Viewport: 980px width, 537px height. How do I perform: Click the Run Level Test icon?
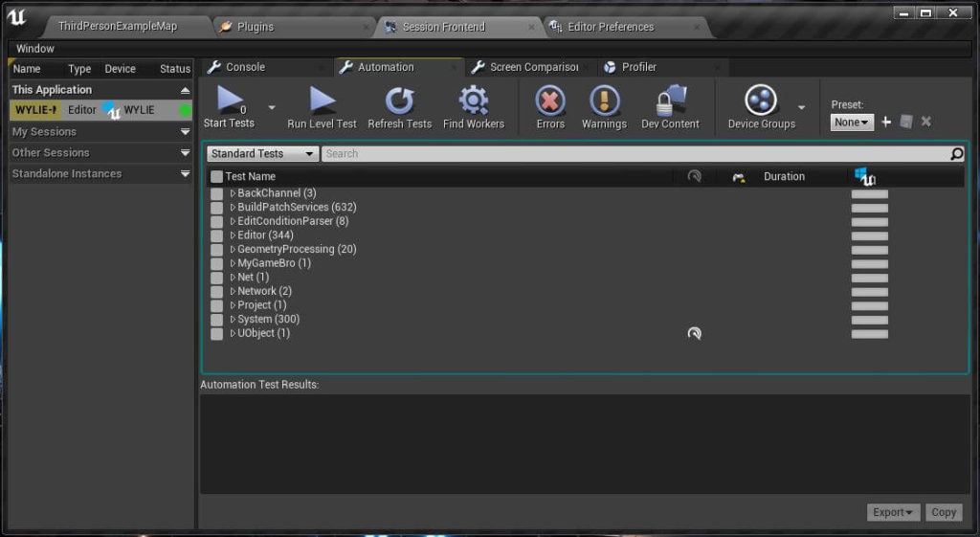click(322, 100)
